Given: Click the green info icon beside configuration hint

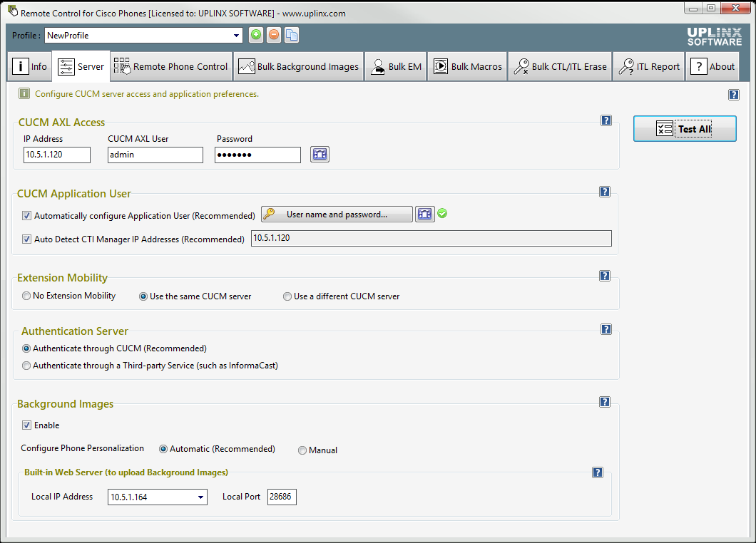Looking at the screenshot, I should 24,93.
